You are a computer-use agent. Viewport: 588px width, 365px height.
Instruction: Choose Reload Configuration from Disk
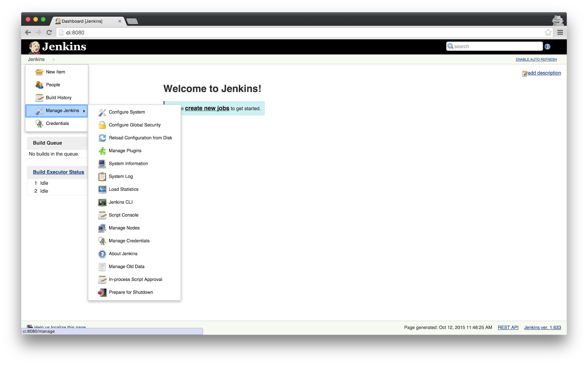[x=140, y=138]
